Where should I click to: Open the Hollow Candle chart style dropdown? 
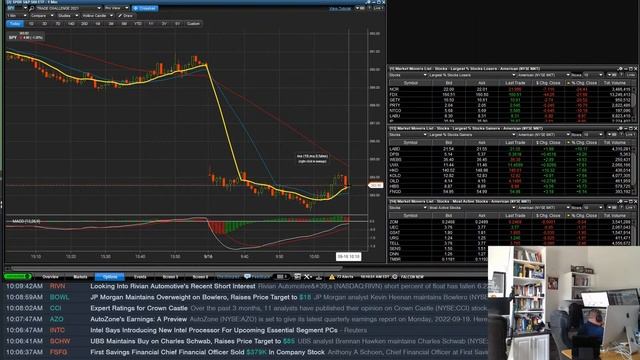[97, 16]
